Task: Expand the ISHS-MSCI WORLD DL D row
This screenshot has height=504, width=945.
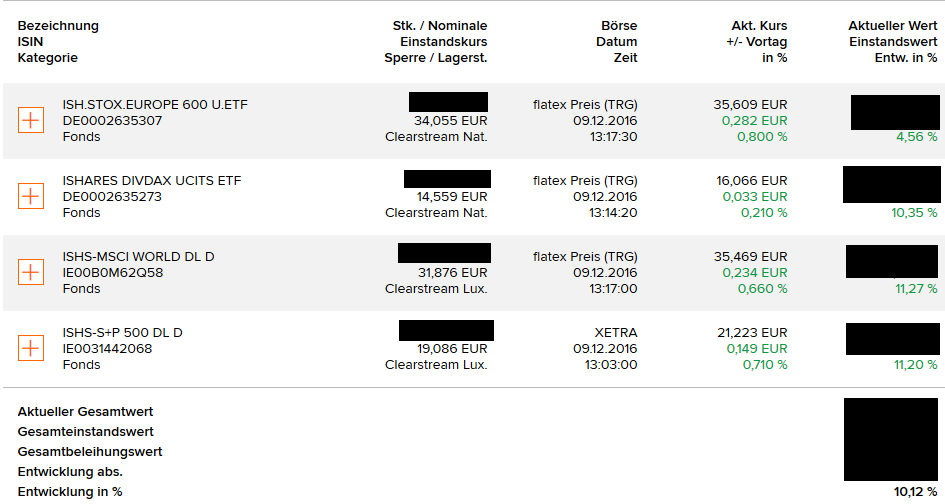Action: (31, 272)
